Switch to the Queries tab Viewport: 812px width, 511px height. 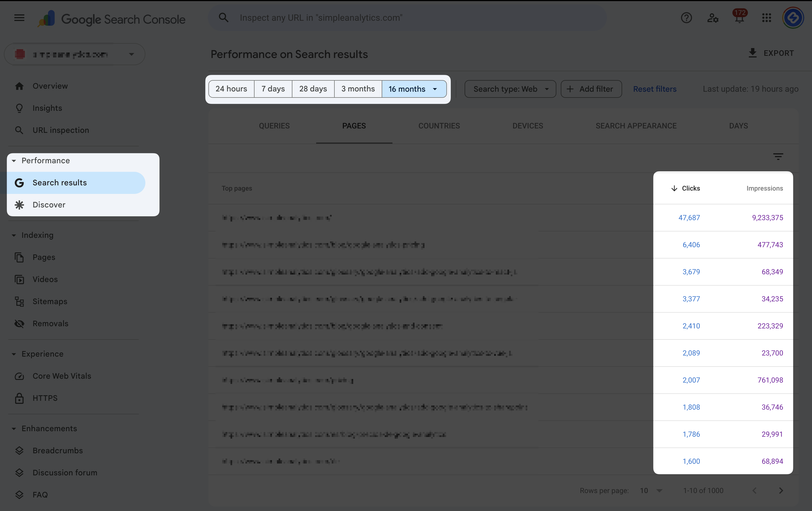(274, 126)
